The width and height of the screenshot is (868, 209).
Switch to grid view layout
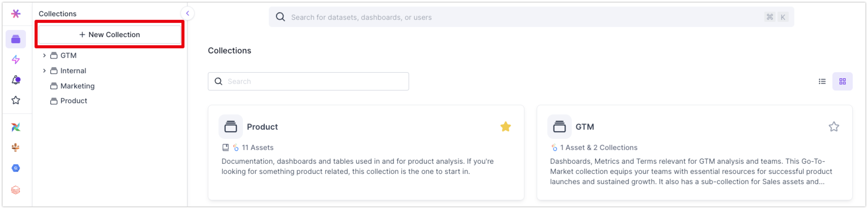pos(842,81)
